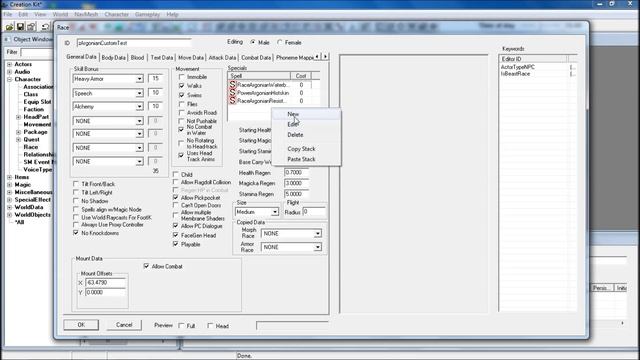
Task: Click the Mount Offsets X field
Action: (105, 282)
